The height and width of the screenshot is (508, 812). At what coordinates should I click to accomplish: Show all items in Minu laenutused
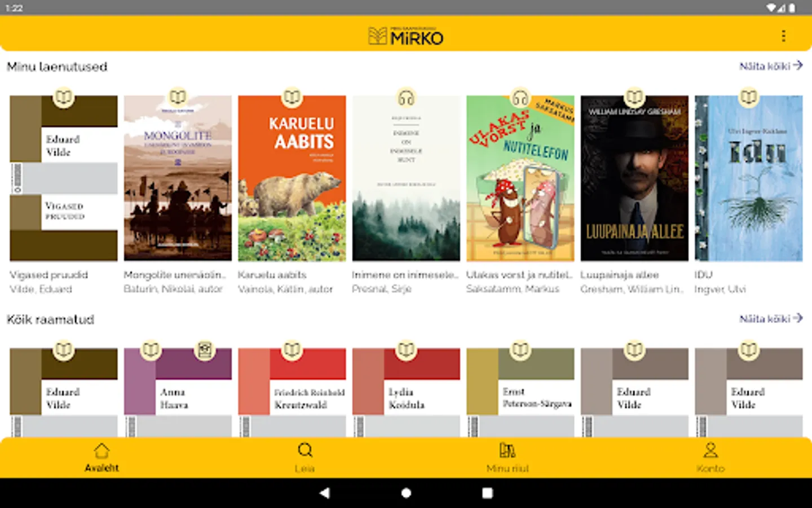[771, 66]
